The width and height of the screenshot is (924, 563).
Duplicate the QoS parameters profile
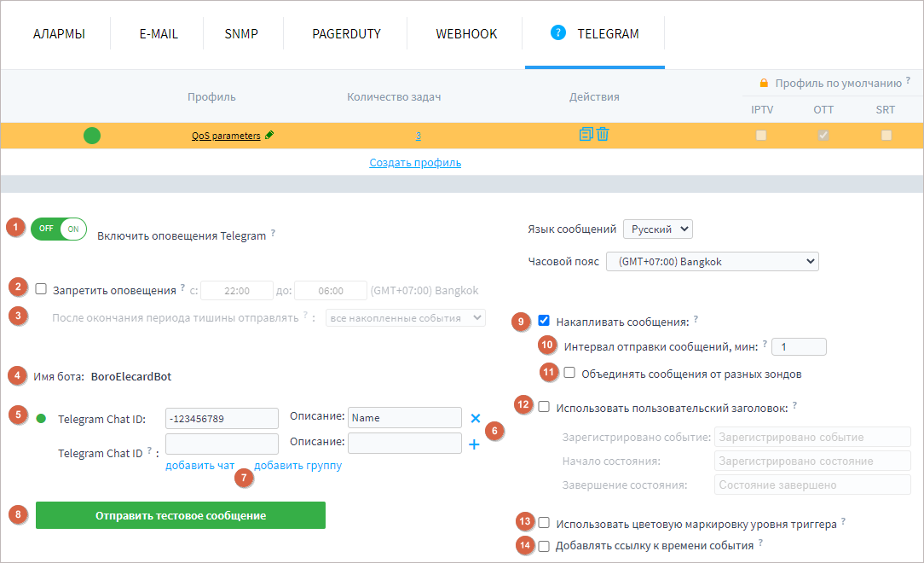click(586, 135)
